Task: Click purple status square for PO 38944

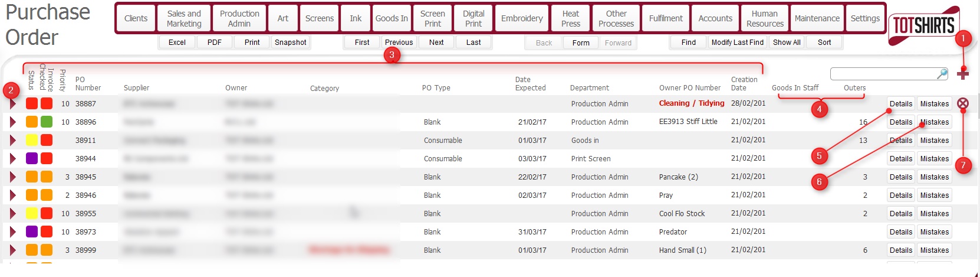Action: coord(32,159)
